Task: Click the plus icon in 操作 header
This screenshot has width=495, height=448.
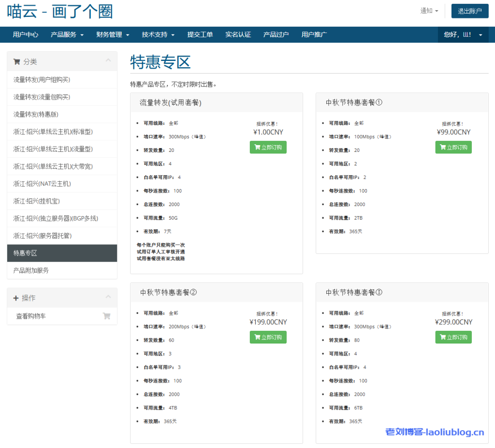Action: pos(16,298)
